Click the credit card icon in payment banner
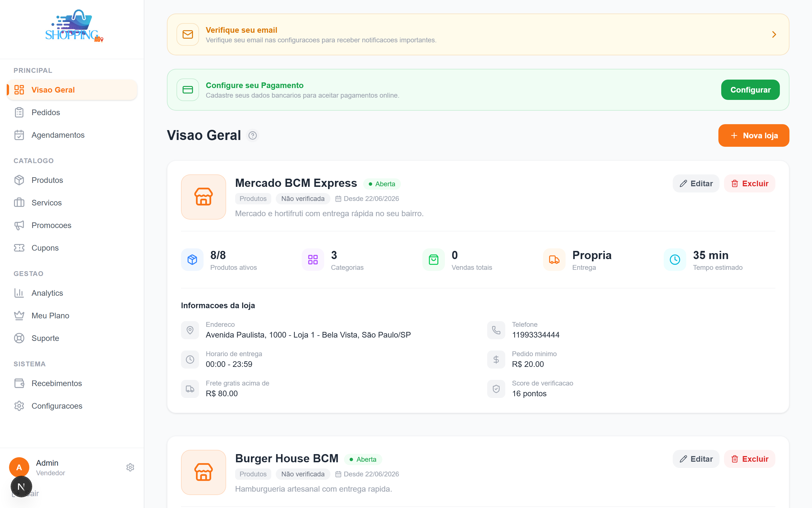The height and width of the screenshot is (508, 812). point(188,90)
